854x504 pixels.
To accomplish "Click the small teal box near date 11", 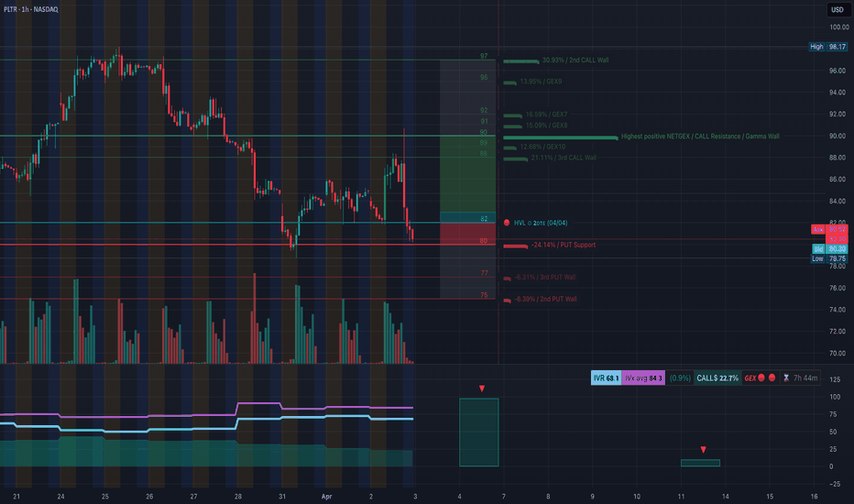I will [700, 463].
